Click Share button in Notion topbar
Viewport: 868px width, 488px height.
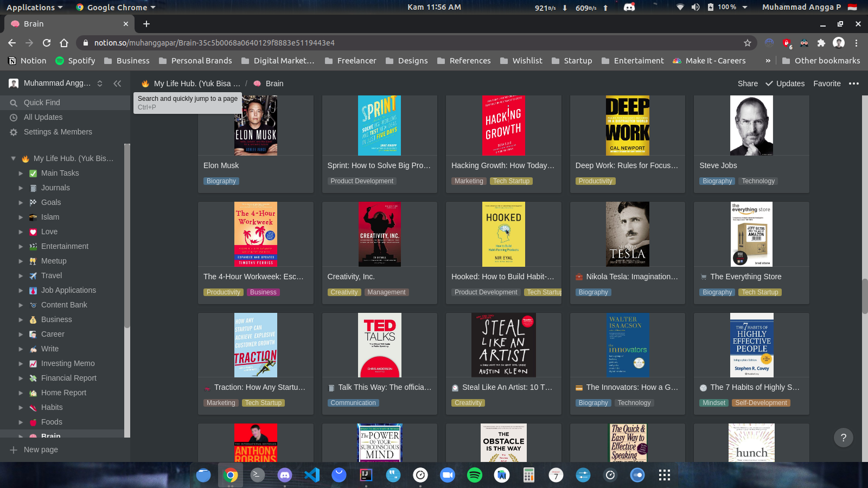748,84
